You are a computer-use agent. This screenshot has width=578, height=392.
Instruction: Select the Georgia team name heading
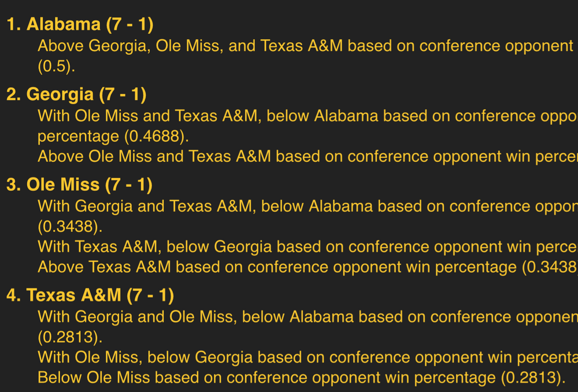60,94
